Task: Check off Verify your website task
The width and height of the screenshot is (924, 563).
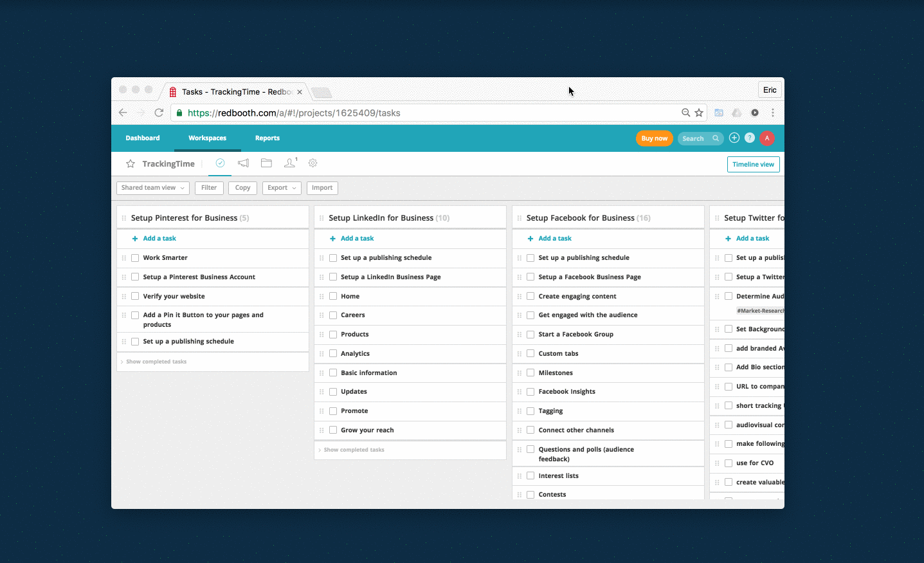Action: point(135,297)
